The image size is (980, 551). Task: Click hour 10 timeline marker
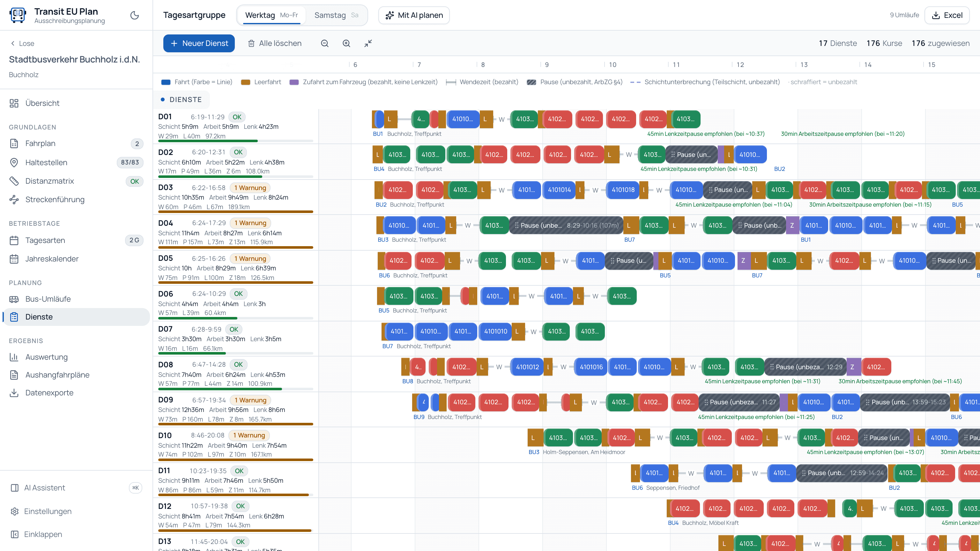coord(612,65)
